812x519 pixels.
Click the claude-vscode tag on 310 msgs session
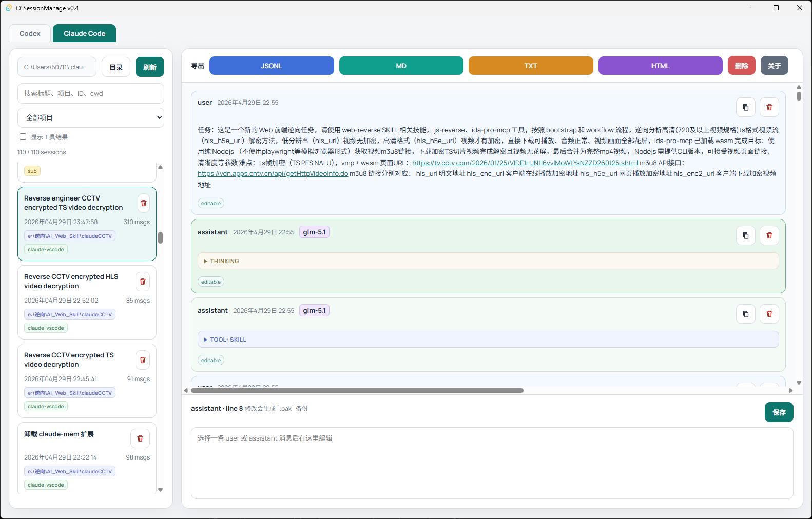[x=46, y=249]
